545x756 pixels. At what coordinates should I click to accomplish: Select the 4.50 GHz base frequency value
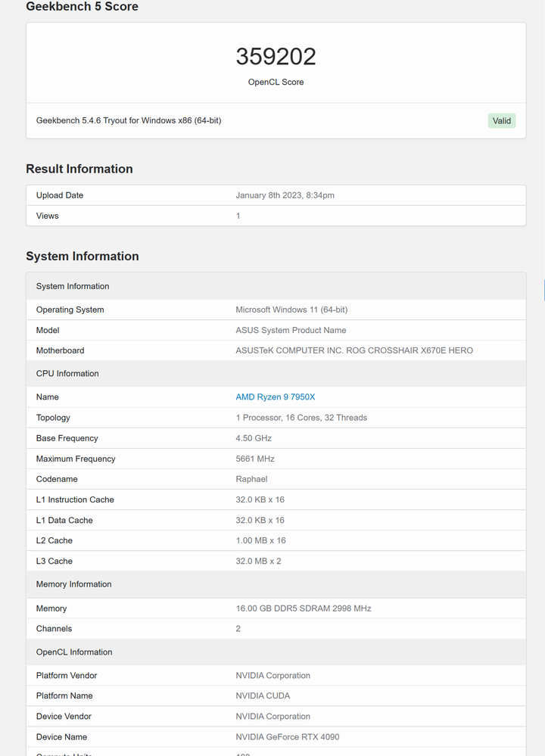point(254,438)
